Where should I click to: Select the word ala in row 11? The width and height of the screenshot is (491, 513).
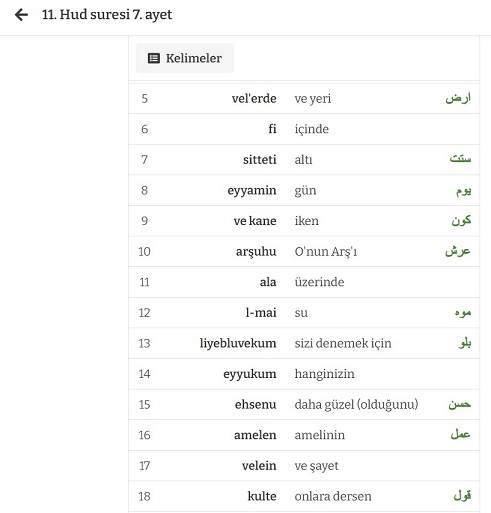tap(268, 282)
